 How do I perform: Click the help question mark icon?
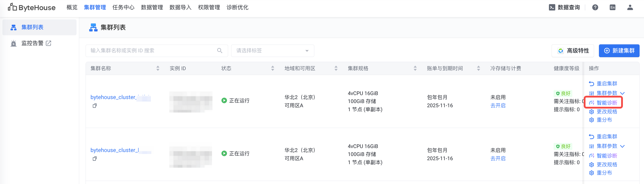pyautogui.click(x=595, y=8)
